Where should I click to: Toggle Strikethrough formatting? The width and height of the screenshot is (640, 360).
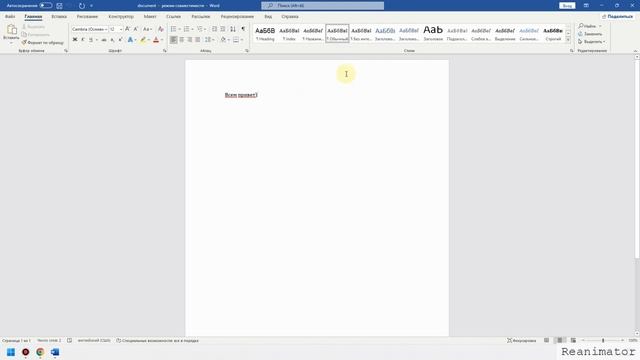pyautogui.click(x=104, y=40)
